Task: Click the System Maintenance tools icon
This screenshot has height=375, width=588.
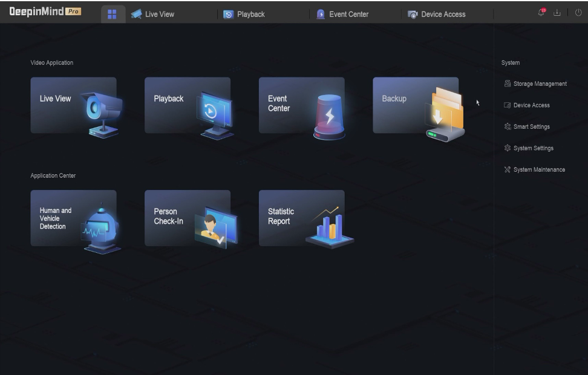Action: tap(508, 170)
